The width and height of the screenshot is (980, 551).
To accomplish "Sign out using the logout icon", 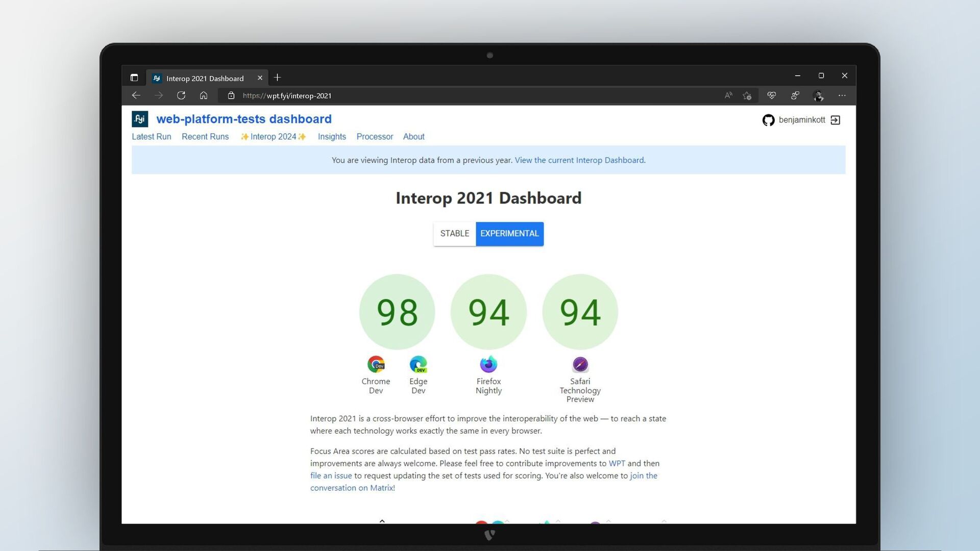I will coord(836,120).
